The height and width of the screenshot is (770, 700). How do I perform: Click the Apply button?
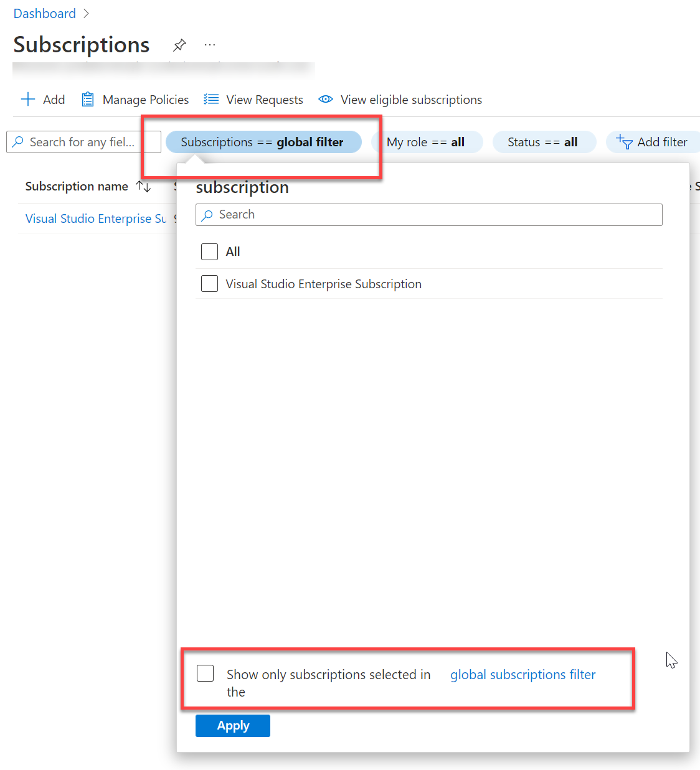point(232,725)
